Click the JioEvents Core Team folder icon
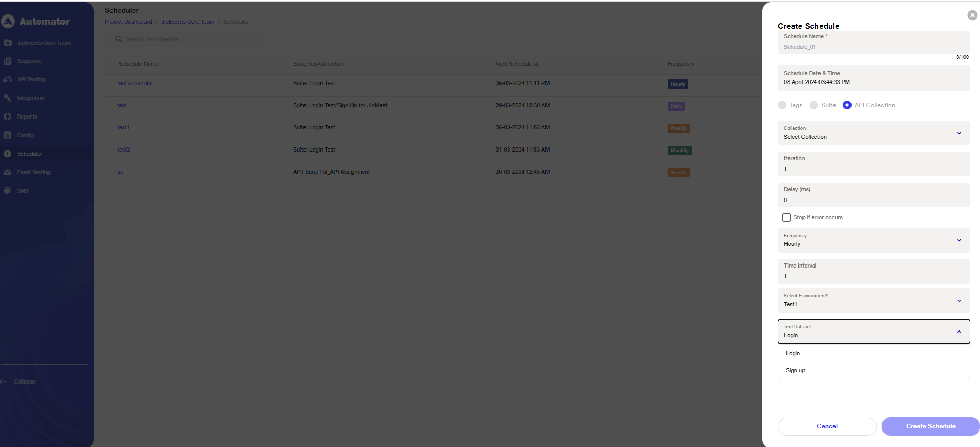This screenshot has width=980, height=447. click(x=8, y=43)
